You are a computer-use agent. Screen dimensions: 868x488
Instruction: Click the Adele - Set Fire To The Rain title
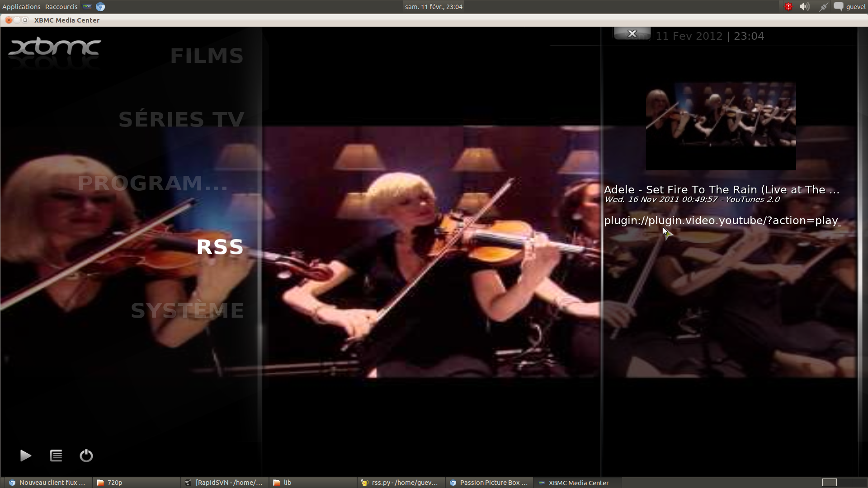click(722, 190)
